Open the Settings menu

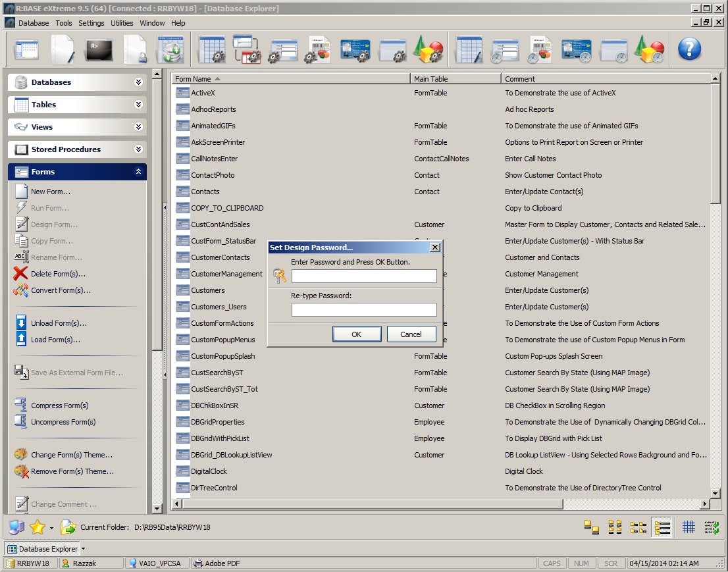(91, 23)
